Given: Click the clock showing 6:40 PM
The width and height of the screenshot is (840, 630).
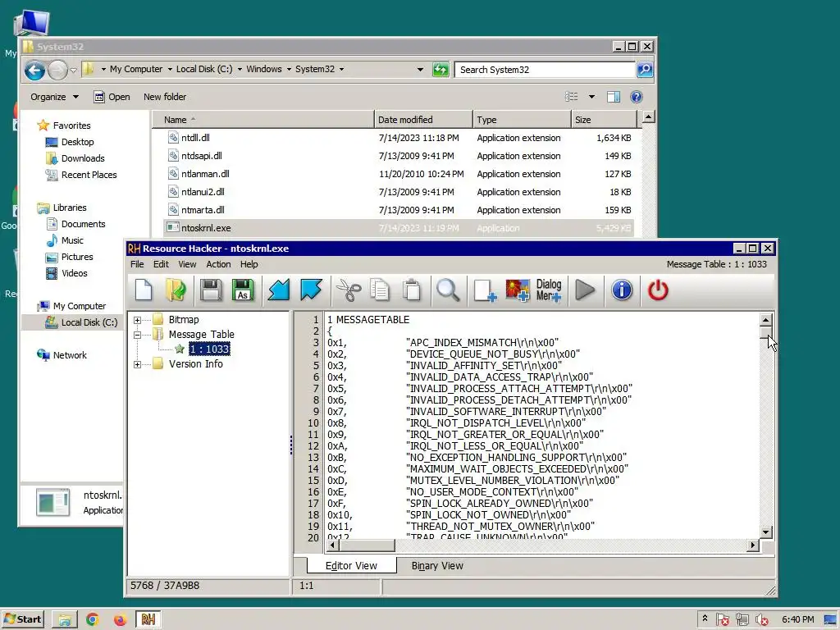Looking at the screenshot, I should click(797, 620).
